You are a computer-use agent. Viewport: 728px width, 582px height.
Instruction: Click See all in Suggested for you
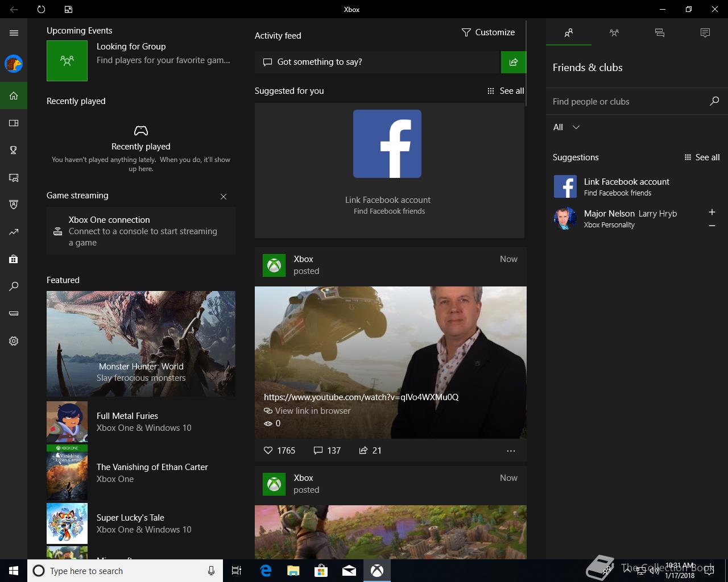click(x=506, y=91)
